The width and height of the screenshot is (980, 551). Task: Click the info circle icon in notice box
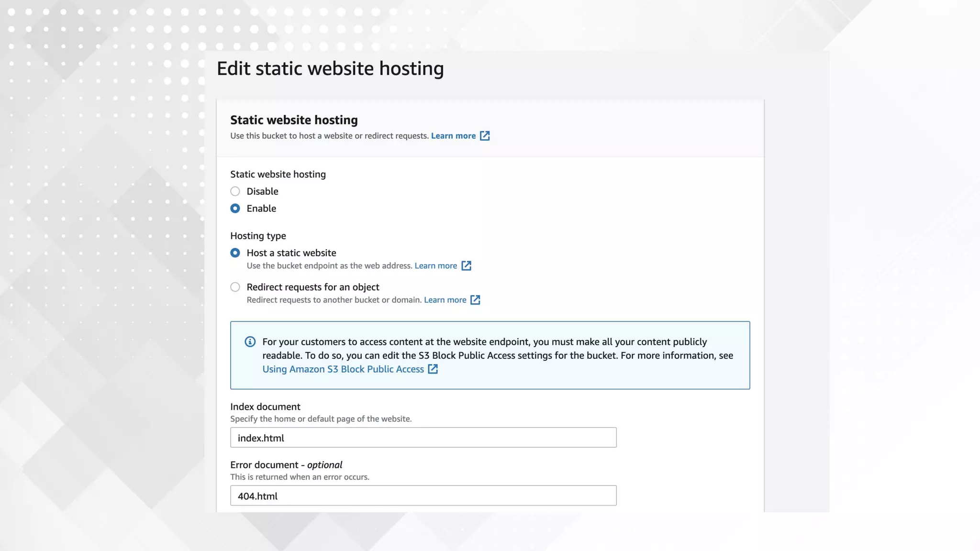(250, 342)
